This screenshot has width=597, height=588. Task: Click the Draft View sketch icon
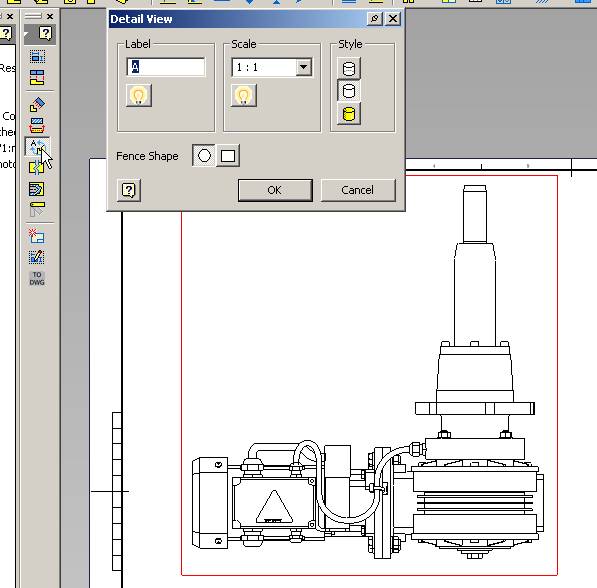37,257
